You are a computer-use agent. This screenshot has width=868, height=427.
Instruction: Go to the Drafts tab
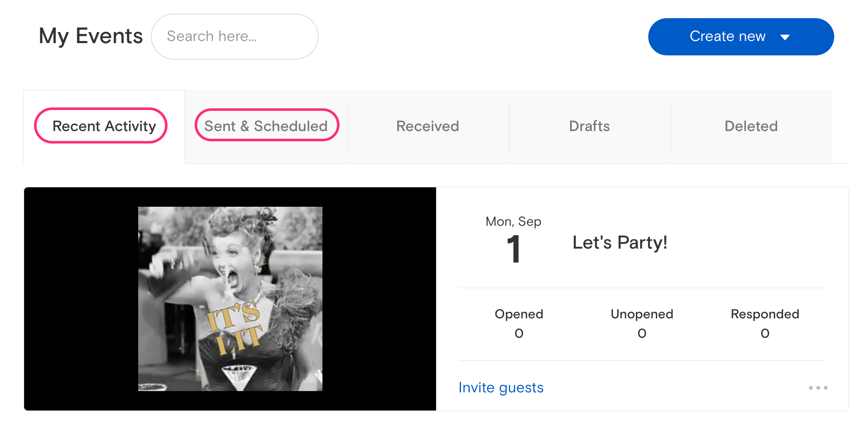pyautogui.click(x=590, y=126)
